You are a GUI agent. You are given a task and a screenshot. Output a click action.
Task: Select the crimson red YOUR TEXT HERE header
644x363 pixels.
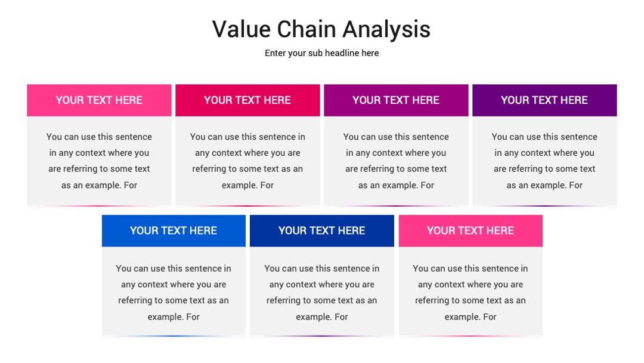point(247,100)
